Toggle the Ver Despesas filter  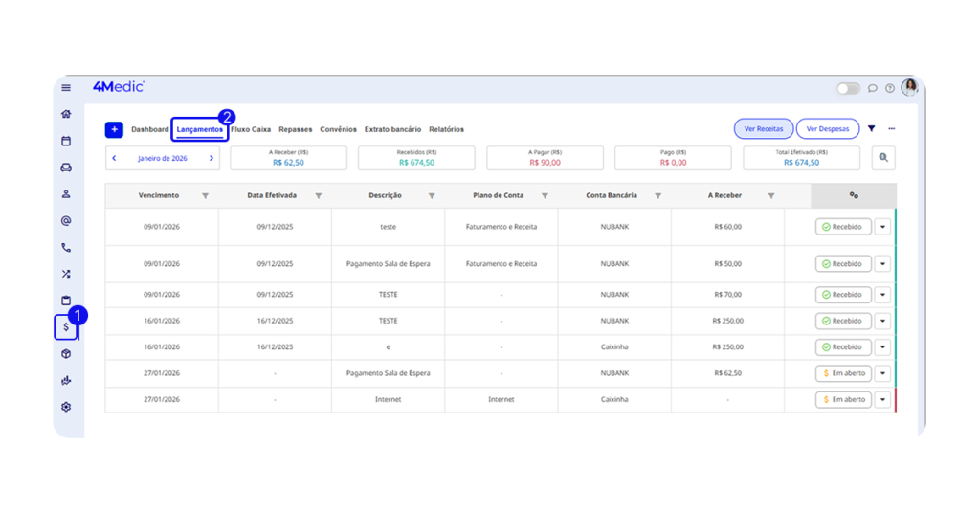tap(828, 129)
